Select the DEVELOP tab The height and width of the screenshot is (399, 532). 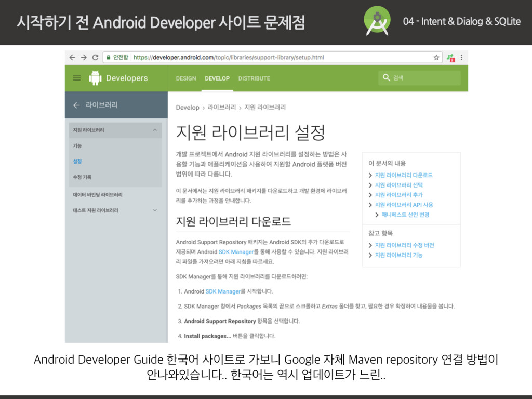coord(217,78)
